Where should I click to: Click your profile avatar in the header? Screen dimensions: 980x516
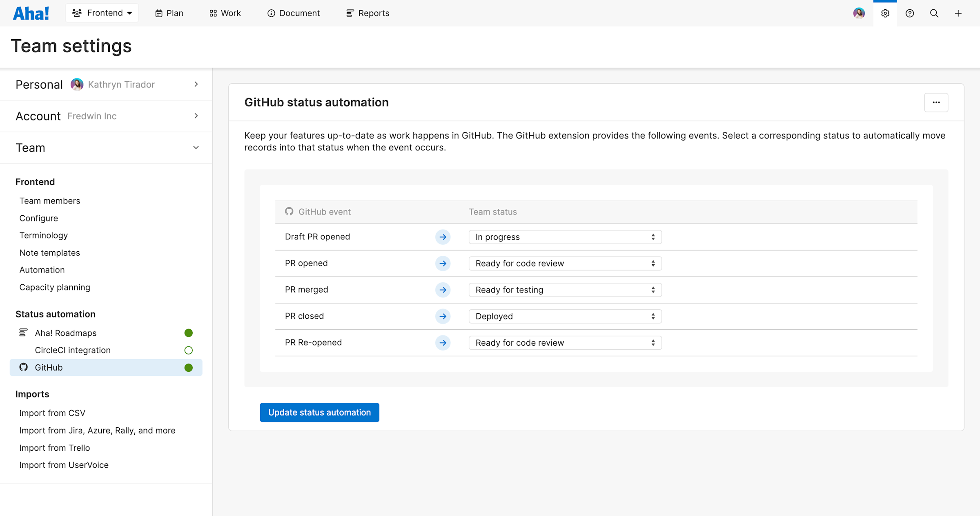[859, 13]
